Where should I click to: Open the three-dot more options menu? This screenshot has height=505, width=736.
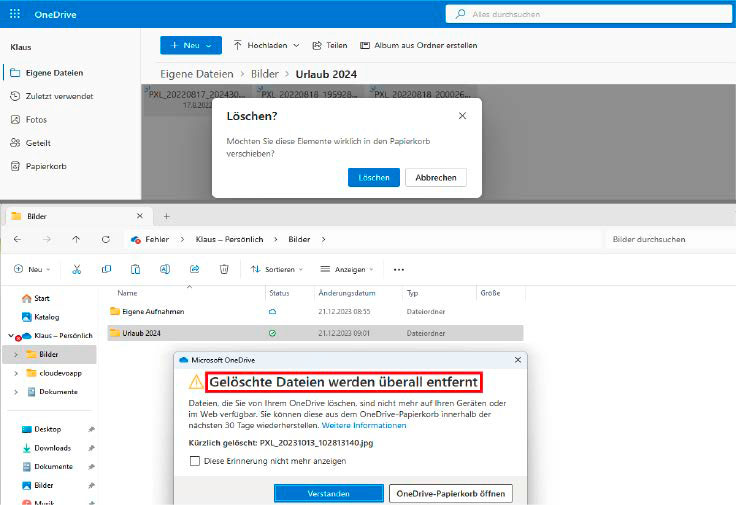pyautogui.click(x=399, y=270)
